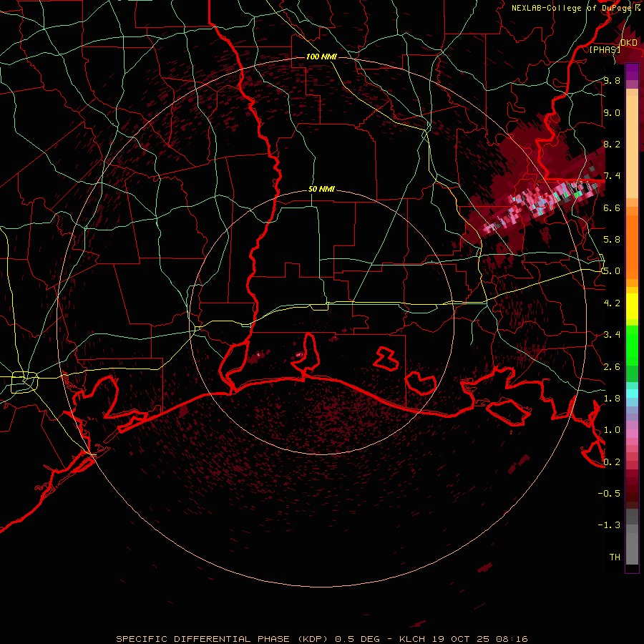This screenshot has width=644, height=644.
Task: Click the 1.0 value on the scale
Action: pyautogui.click(x=612, y=430)
